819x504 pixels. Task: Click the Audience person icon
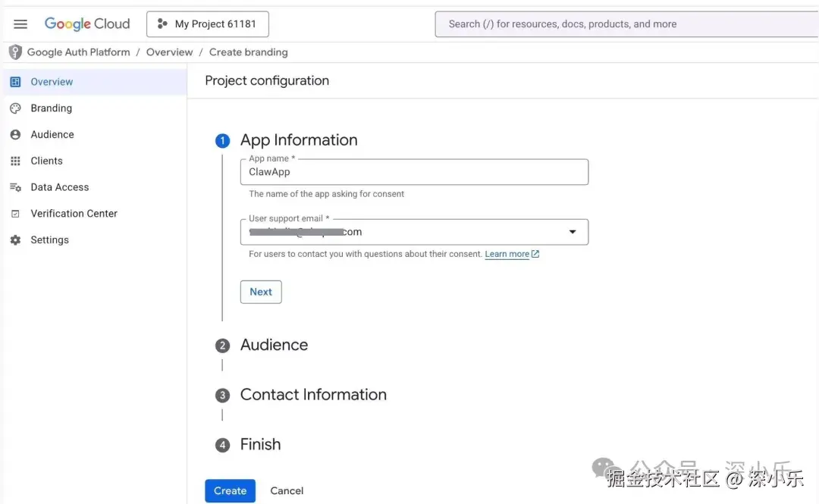tap(15, 135)
